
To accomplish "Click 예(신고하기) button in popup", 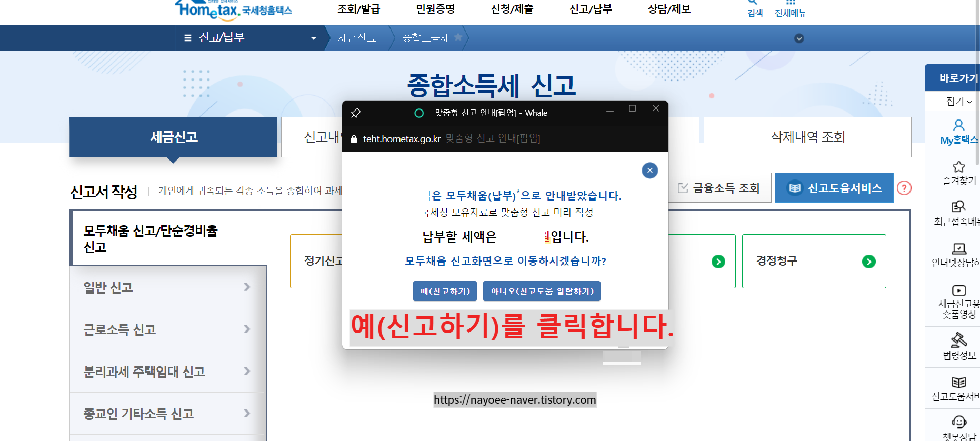I will [x=445, y=291].
